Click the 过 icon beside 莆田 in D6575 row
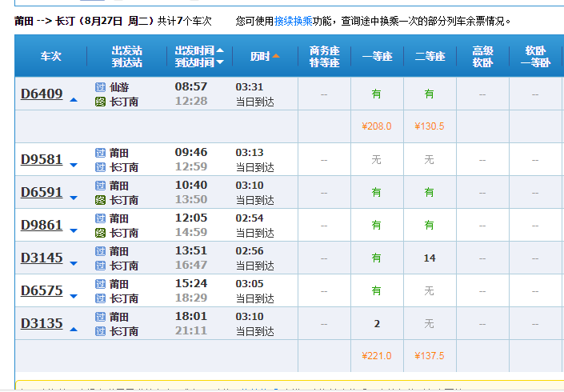564x392 pixels. [x=100, y=284]
